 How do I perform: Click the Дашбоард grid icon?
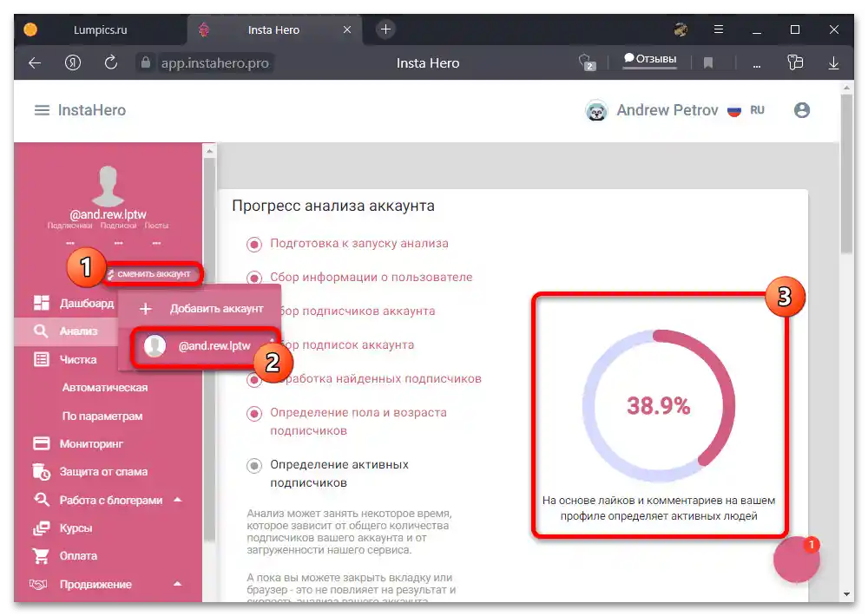(x=42, y=303)
